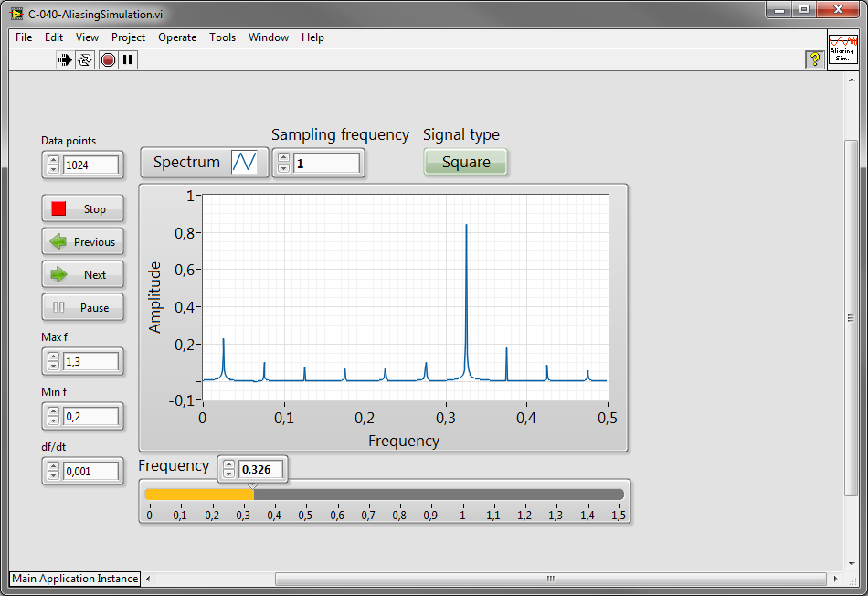Click the Previous button
The image size is (868, 596).
point(82,241)
